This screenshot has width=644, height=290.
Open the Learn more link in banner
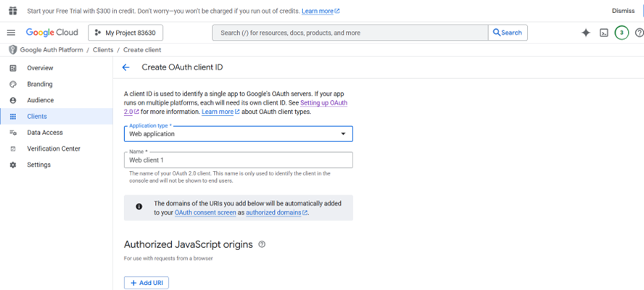point(321,11)
